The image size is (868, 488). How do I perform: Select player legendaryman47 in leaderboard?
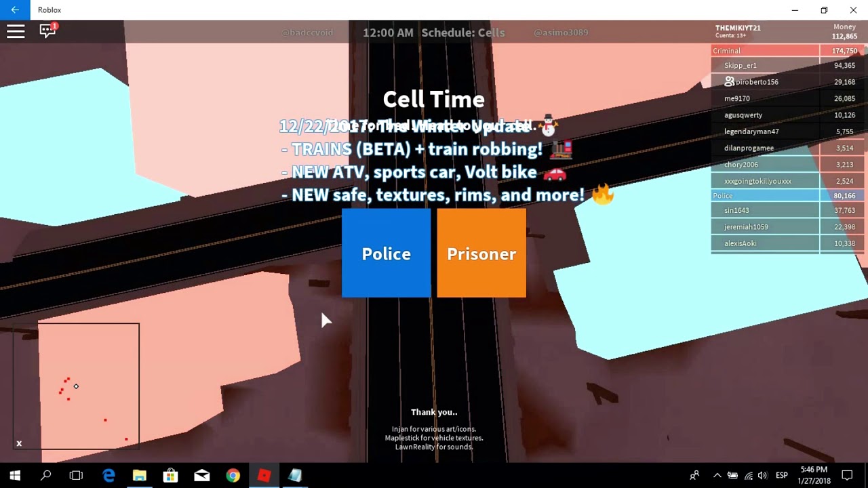coord(787,131)
